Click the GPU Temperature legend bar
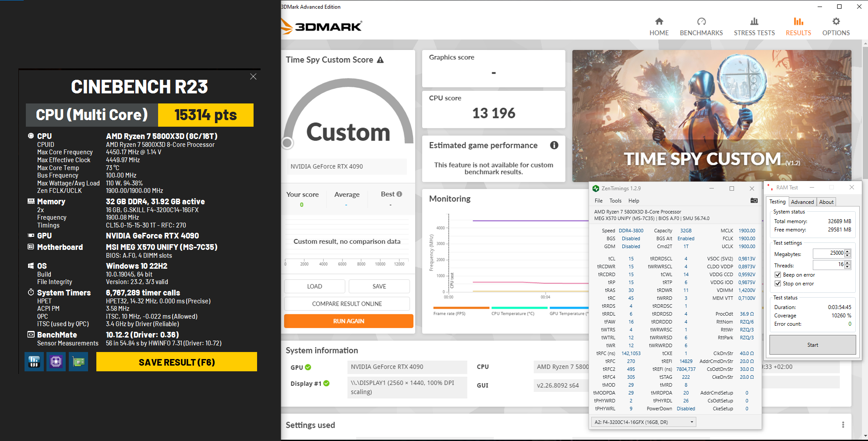868x441 pixels. point(569,308)
